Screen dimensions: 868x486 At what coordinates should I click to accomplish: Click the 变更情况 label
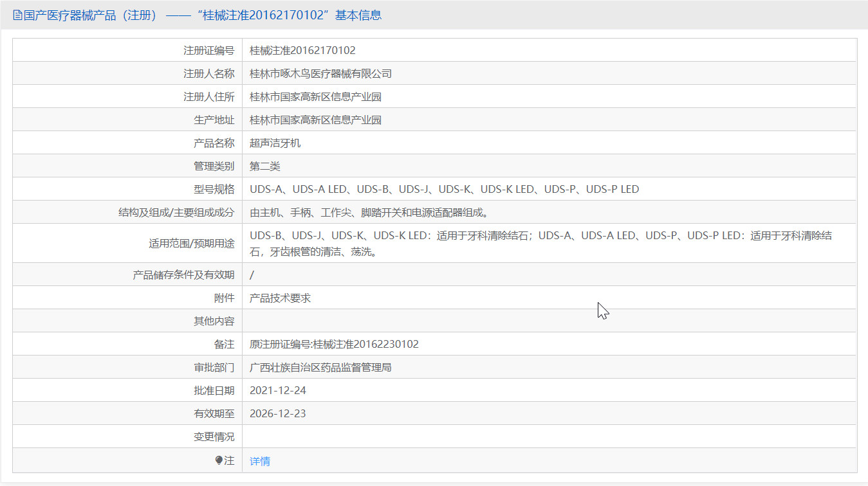pyautogui.click(x=214, y=437)
